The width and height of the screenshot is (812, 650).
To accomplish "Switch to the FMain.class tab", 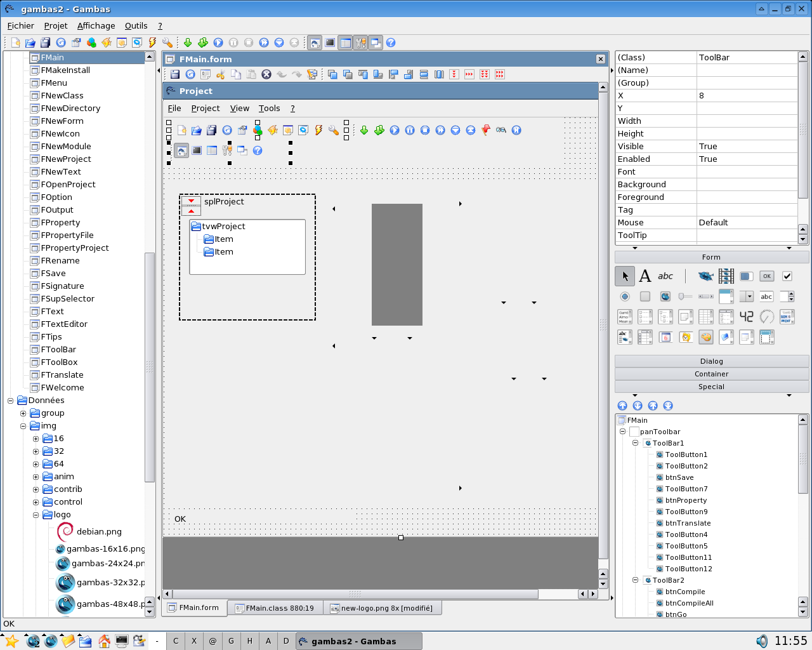I will click(x=275, y=608).
